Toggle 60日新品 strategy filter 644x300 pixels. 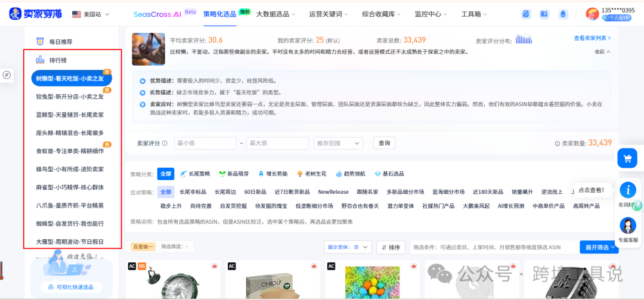pyautogui.click(x=255, y=192)
